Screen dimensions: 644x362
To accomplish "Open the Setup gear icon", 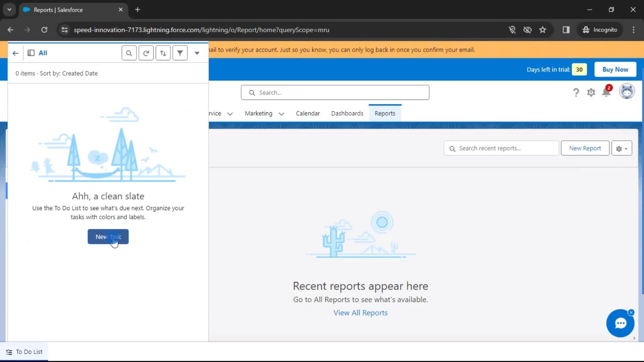I will pos(591,92).
